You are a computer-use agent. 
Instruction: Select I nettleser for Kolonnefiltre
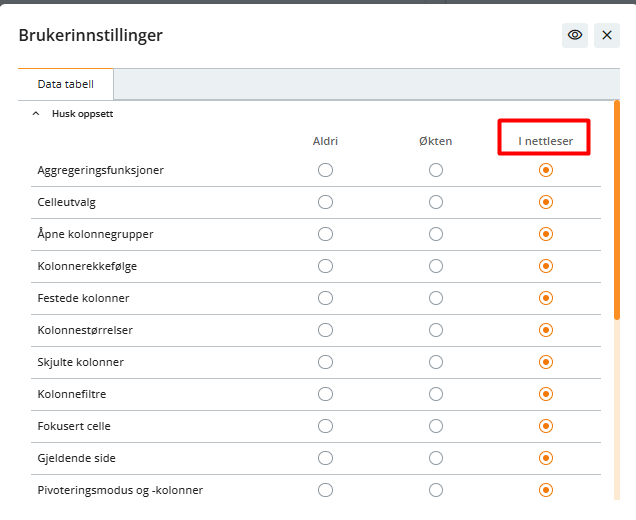point(546,394)
